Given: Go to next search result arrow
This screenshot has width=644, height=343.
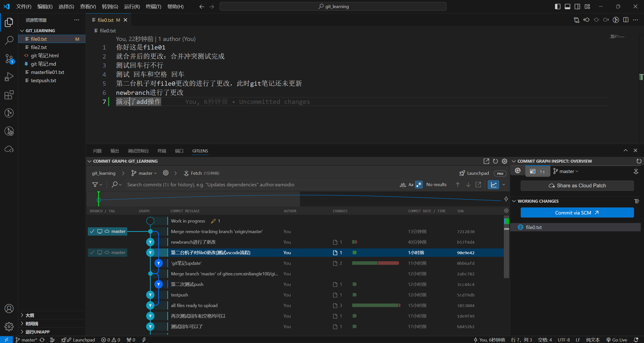Looking at the screenshot, I should pyautogui.click(x=468, y=185).
